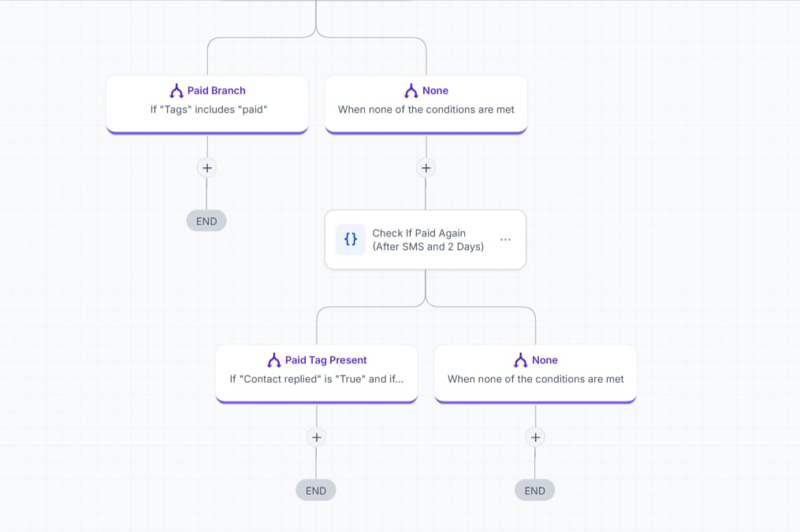800x532 pixels.
Task: Add a step under the upper None branch
Action: click(426, 168)
